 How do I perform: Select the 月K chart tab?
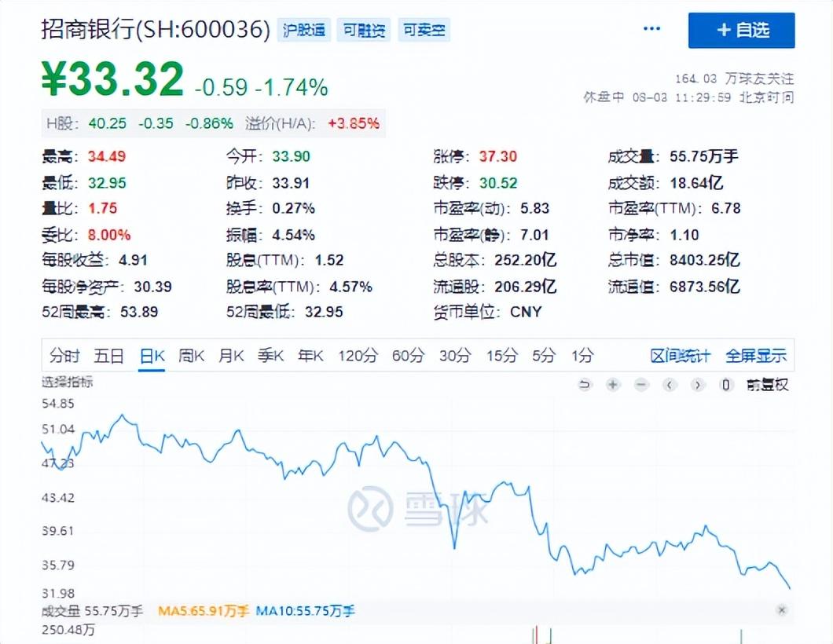tap(231, 355)
